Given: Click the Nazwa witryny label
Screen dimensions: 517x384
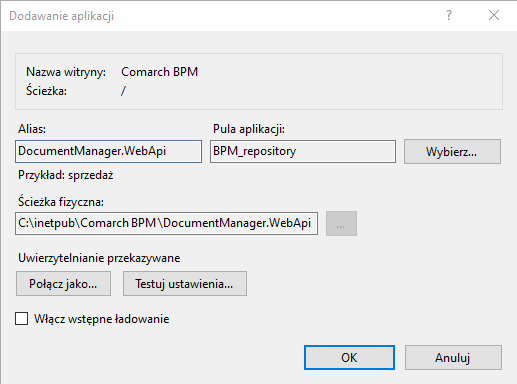Looking at the screenshot, I should click(x=66, y=72).
